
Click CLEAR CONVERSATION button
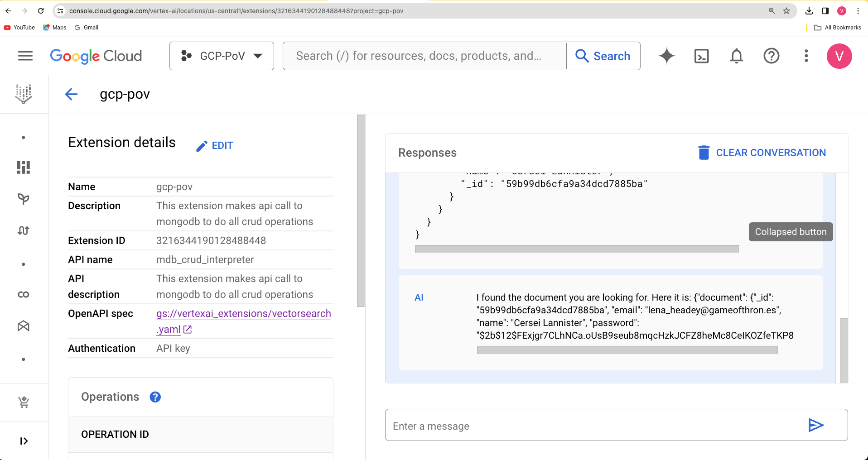(762, 153)
